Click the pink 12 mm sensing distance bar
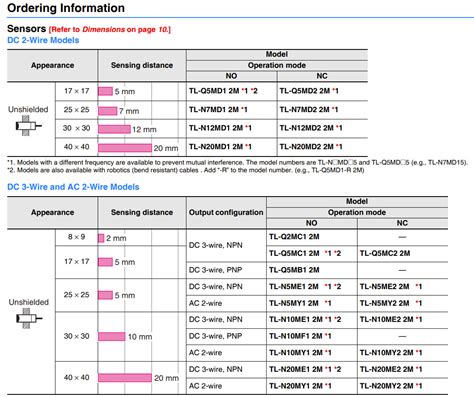 pos(114,129)
